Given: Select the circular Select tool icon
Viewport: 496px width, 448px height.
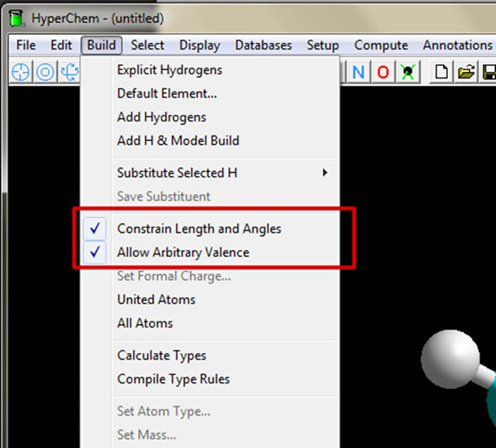Looking at the screenshot, I should coord(44,72).
